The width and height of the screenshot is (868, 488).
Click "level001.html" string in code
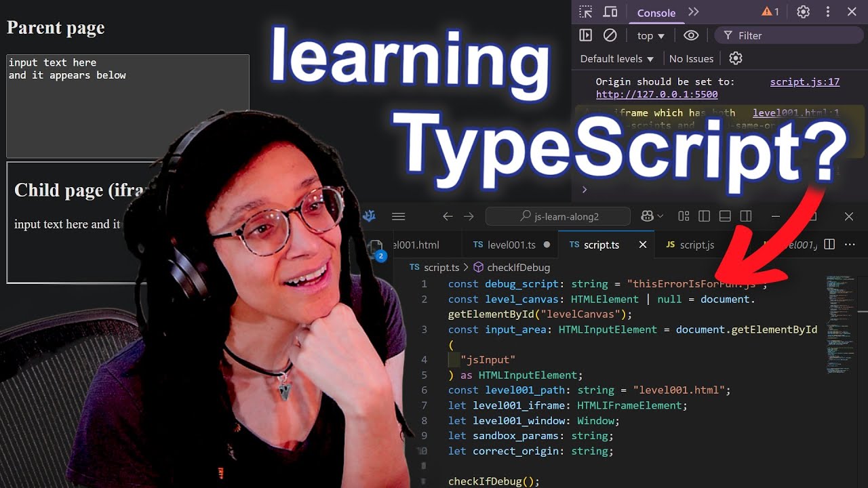(x=679, y=390)
